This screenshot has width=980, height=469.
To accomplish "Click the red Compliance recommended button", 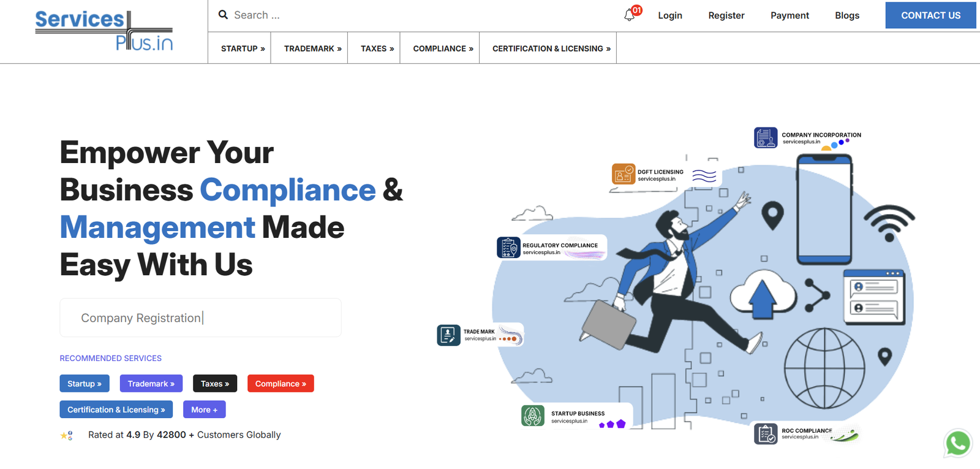I will (x=281, y=384).
